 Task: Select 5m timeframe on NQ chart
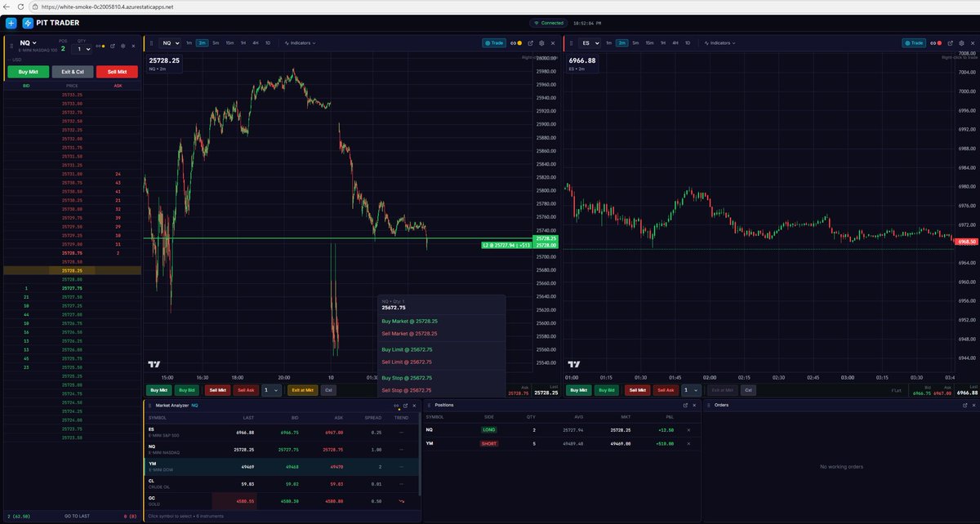pyautogui.click(x=216, y=42)
